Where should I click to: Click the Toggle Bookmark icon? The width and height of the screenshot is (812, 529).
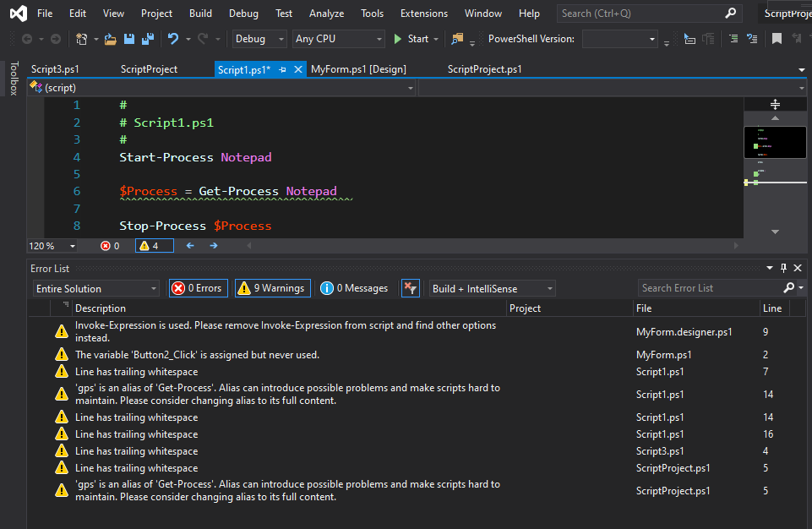tap(776, 38)
